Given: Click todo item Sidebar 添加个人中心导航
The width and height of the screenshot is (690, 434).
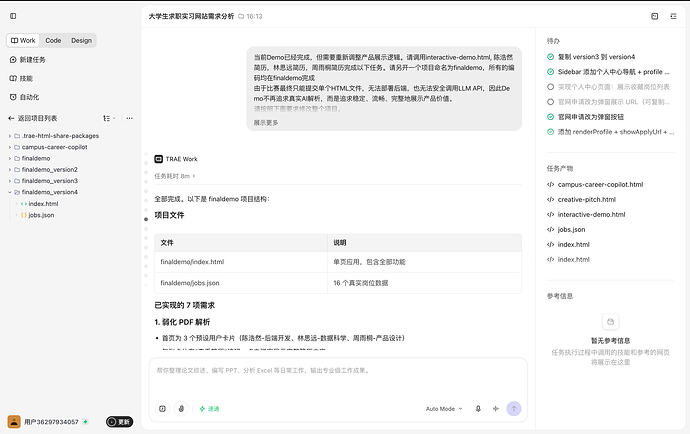Looking at the screenshot, I should point(613,72).
